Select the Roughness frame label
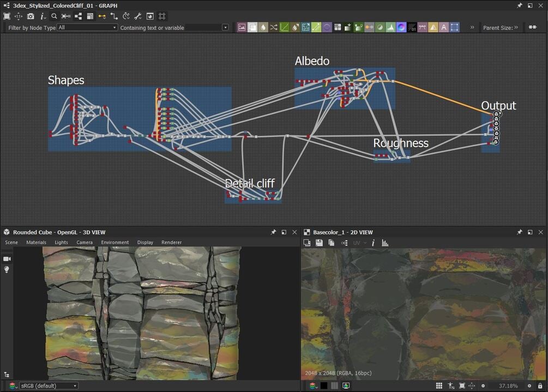Viewport: 548px width, 392px height. [401, 143]
